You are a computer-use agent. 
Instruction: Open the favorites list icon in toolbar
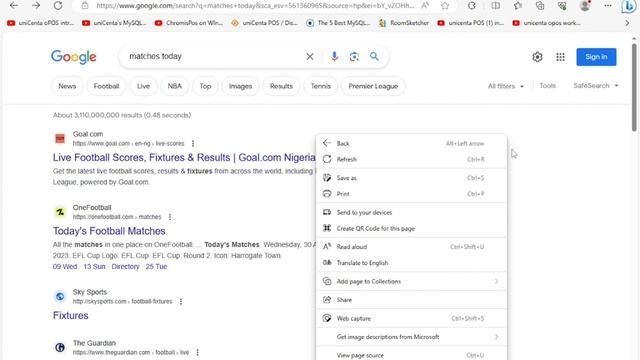pos(518,5)
